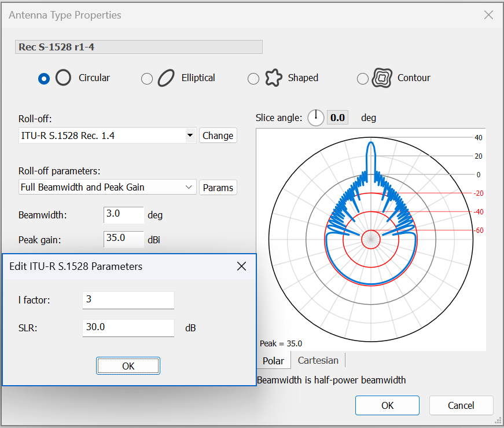
Task: Select the Shaped radio button
Action: [253, 79]
